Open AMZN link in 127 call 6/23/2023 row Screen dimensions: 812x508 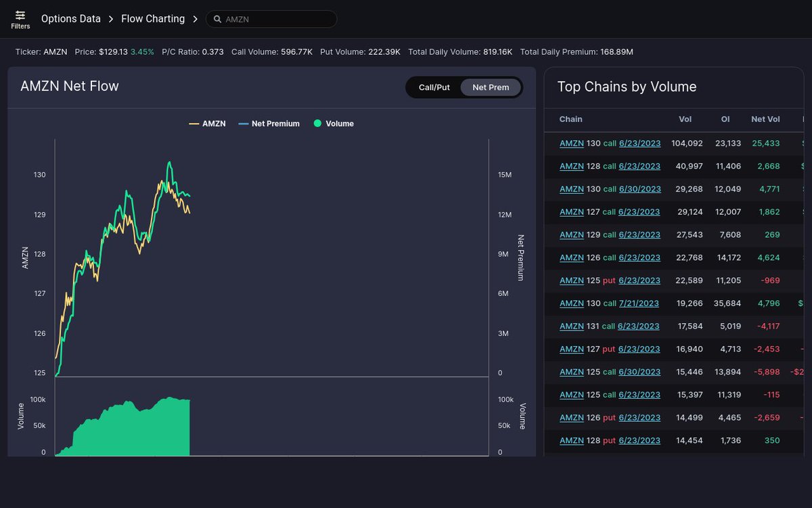(x=572, y=212)
